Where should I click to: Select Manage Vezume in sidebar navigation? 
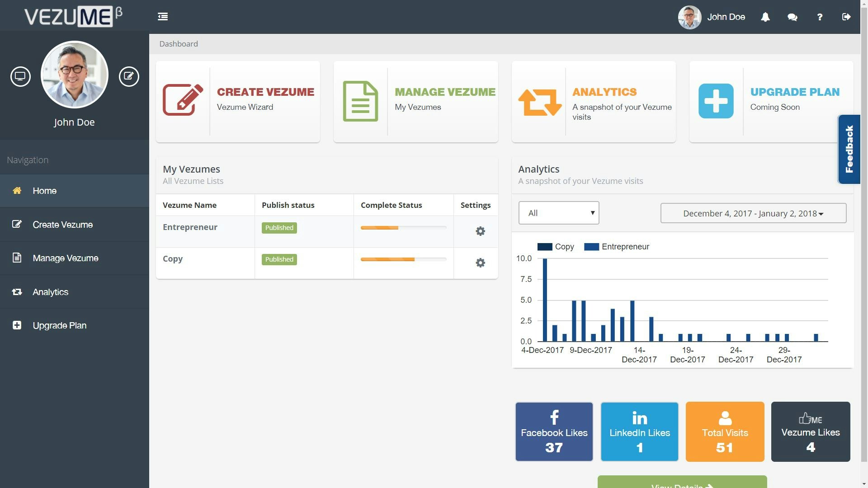tap(65, 258)
